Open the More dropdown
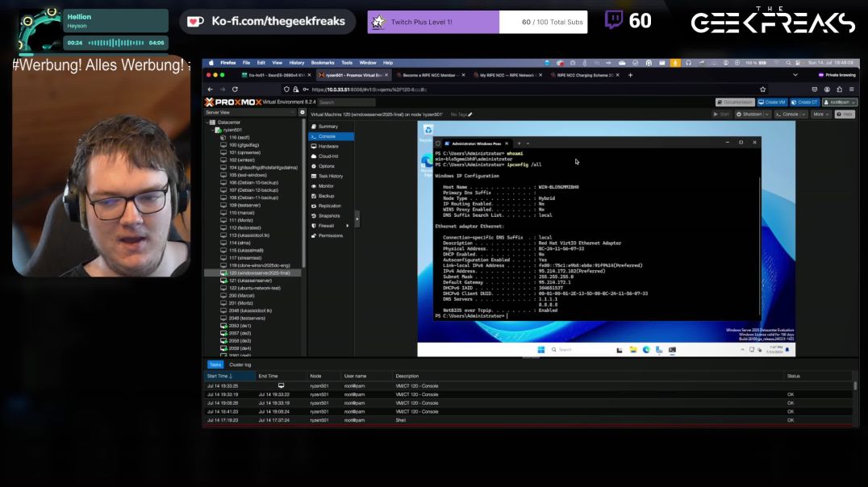The image size is (868, 487). [821, 114]
